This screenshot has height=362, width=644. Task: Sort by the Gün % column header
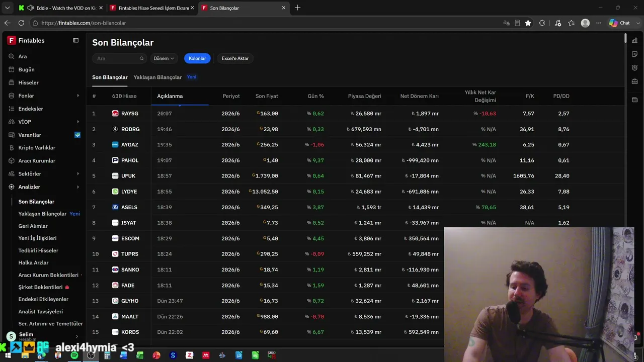(315, 96)
